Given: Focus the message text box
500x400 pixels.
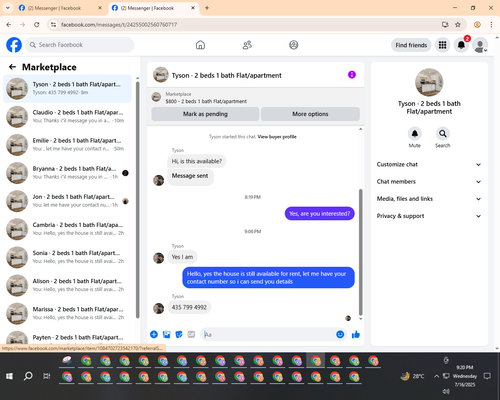Looking at the screenshot, I should 269,334.
